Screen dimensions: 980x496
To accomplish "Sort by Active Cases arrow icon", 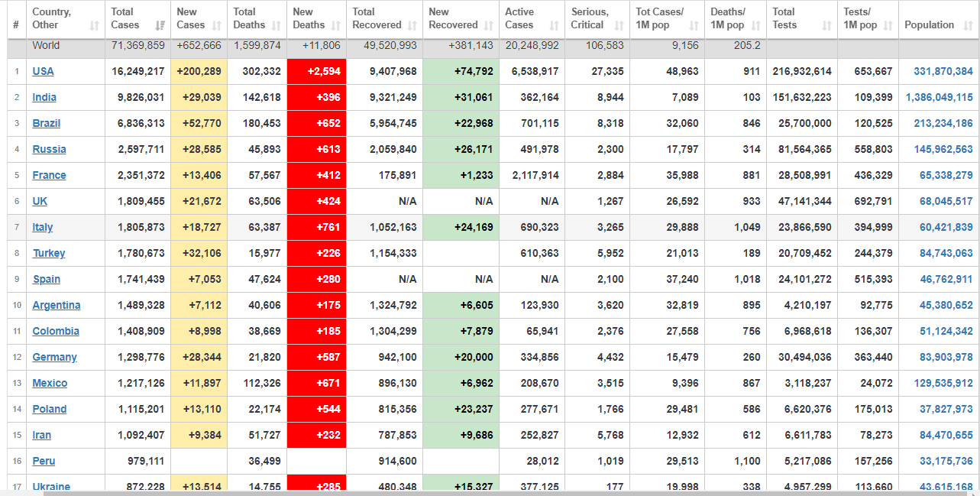I will click(x=555, y=25).
